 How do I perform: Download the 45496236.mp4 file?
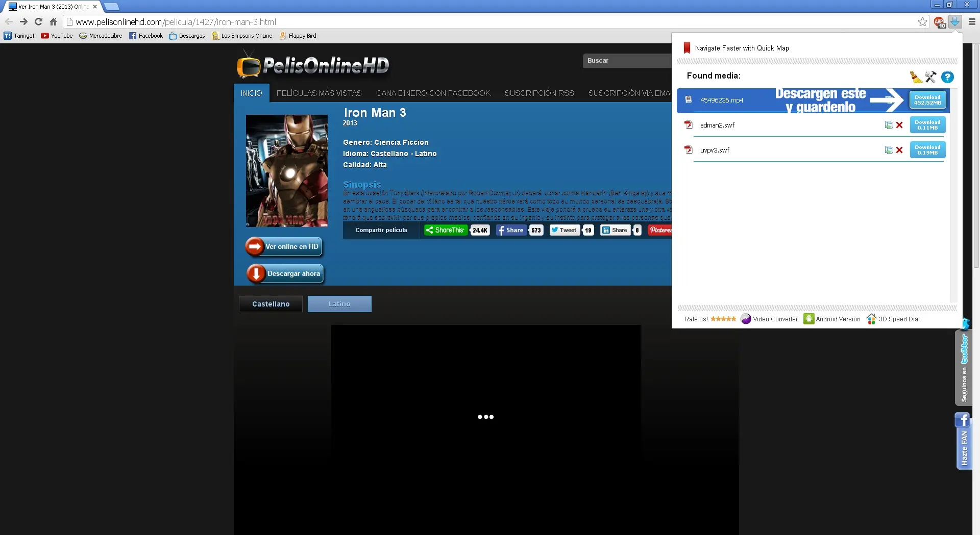(927, 100)
